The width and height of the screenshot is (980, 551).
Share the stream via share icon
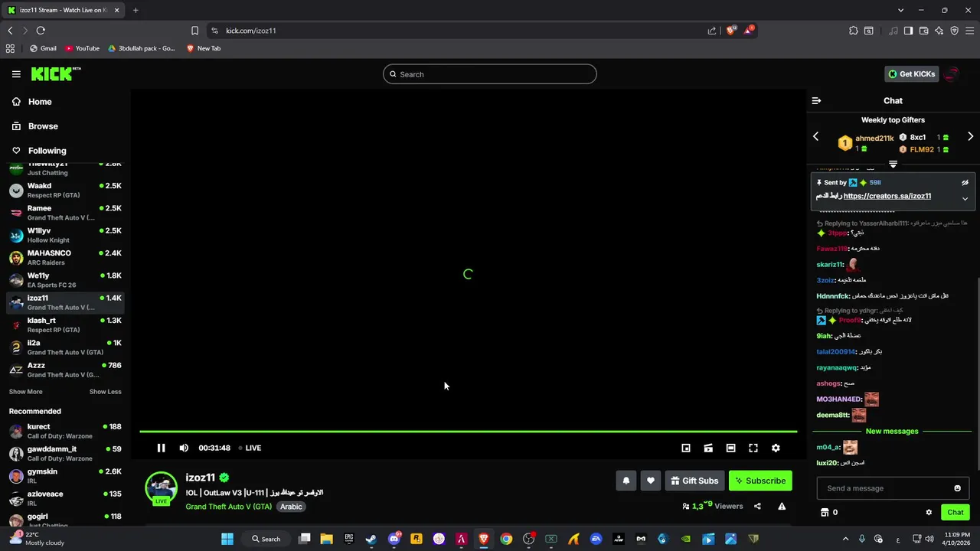click(757, 506)
